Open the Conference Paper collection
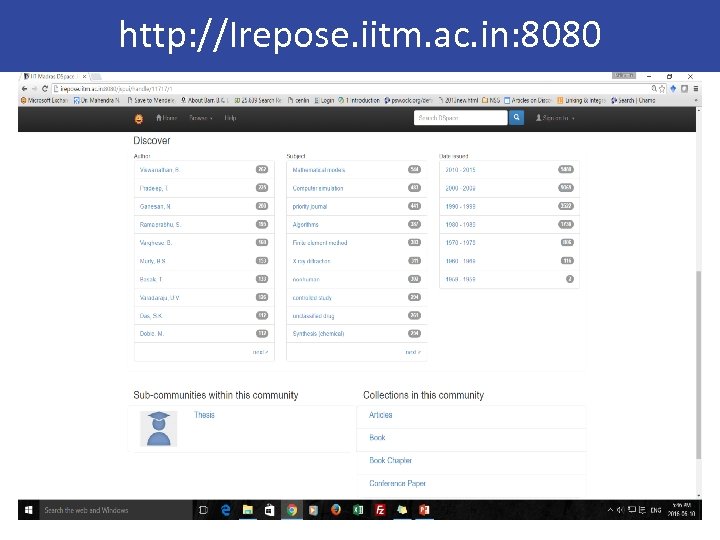This screenshot has height=540, width=720. [x=397, y=483]
